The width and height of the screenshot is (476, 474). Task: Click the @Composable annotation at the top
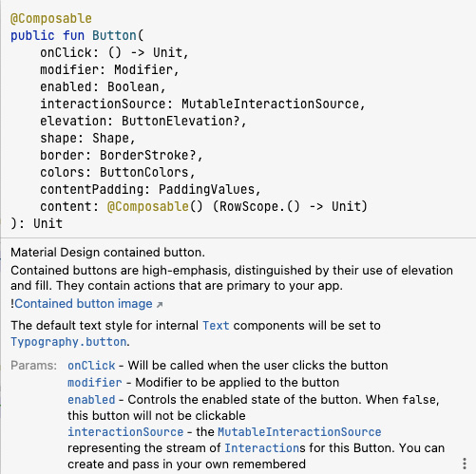pos(51,18)
